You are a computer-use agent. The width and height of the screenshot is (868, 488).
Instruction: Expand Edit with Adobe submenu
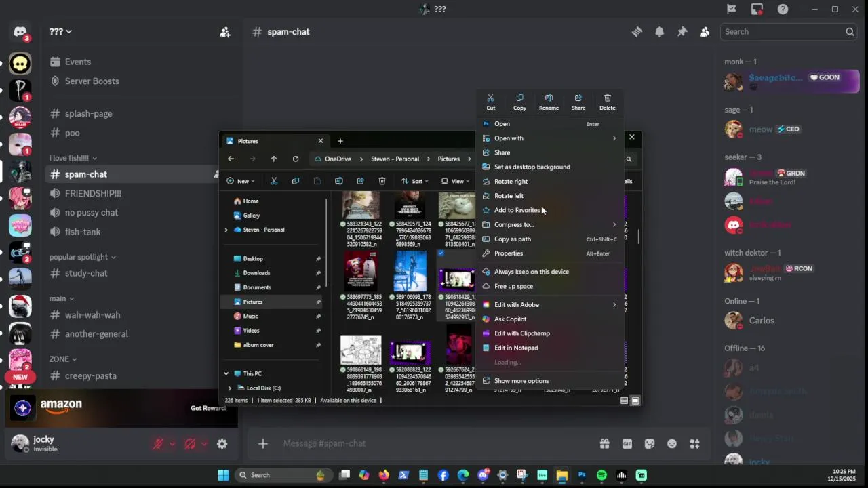coord(551,305)
